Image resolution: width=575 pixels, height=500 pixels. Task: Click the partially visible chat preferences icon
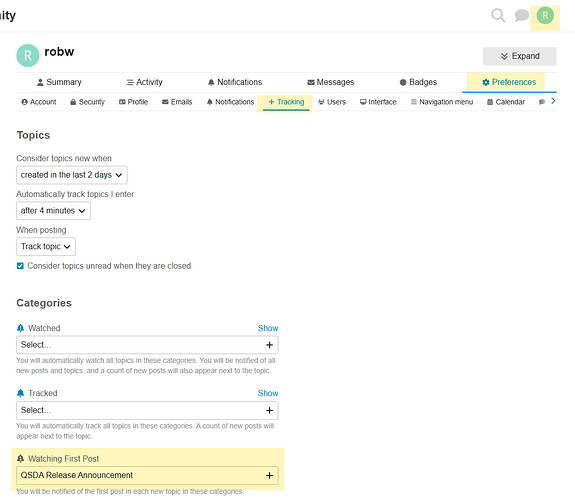coord(541,102)
